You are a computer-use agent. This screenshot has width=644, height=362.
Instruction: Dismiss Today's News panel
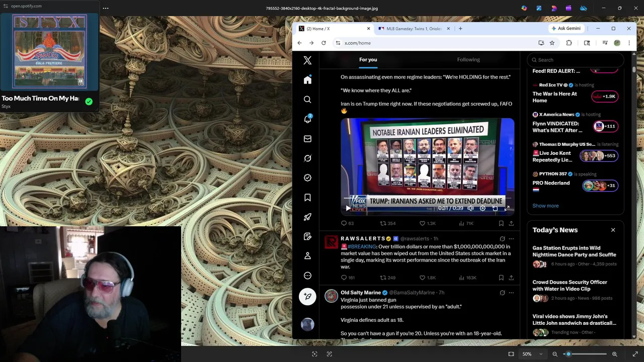pyautogui.click(x=613, y=230)
